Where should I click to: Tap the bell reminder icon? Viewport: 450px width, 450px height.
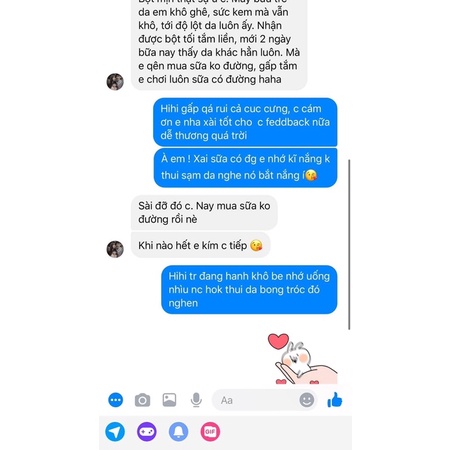(178, 432)
